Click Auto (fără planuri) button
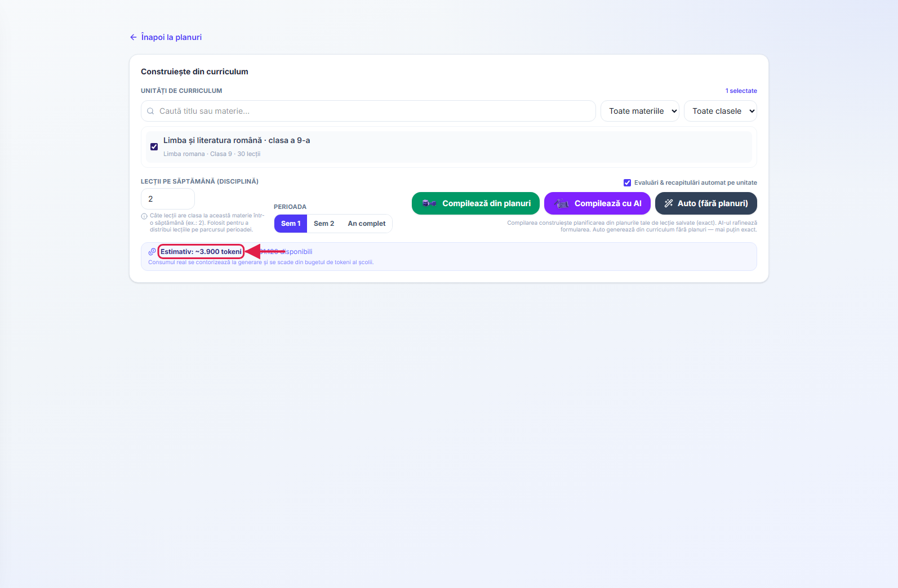The width and height of the screenshot is (898, 588). (x=706, y=203)
